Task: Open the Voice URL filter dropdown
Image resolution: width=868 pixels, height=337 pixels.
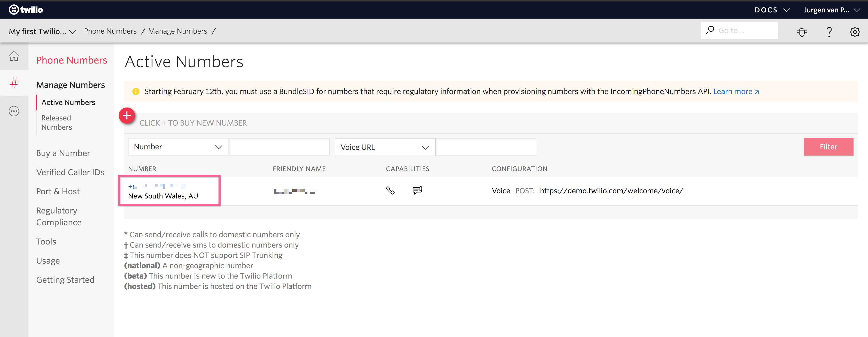Action: point(385,147)
